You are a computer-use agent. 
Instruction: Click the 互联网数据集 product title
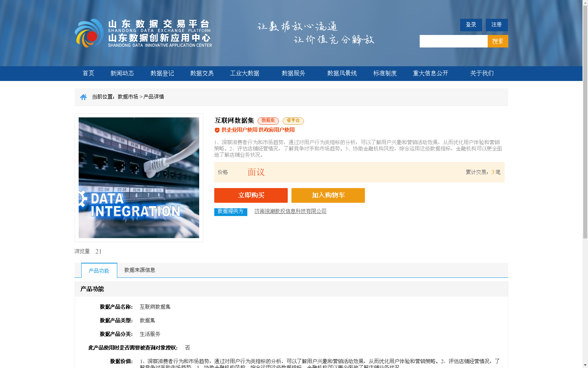coord(234,121)
